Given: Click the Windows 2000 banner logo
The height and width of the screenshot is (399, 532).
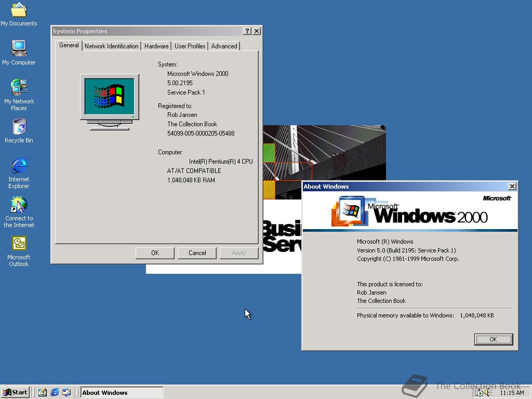Looking at the screenshot, I should pos(409,212).
